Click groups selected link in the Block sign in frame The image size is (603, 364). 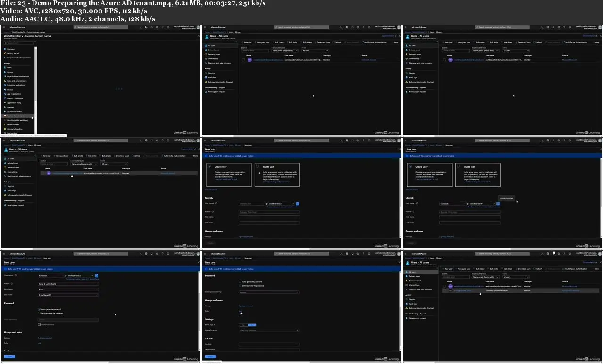click(246, 306)
